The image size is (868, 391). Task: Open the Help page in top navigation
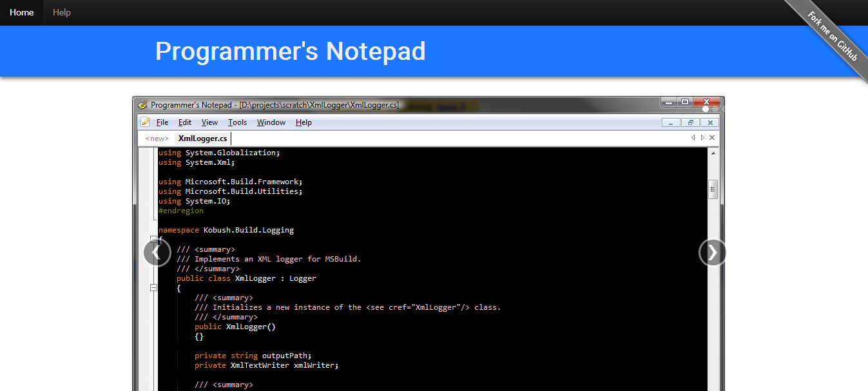62,12
